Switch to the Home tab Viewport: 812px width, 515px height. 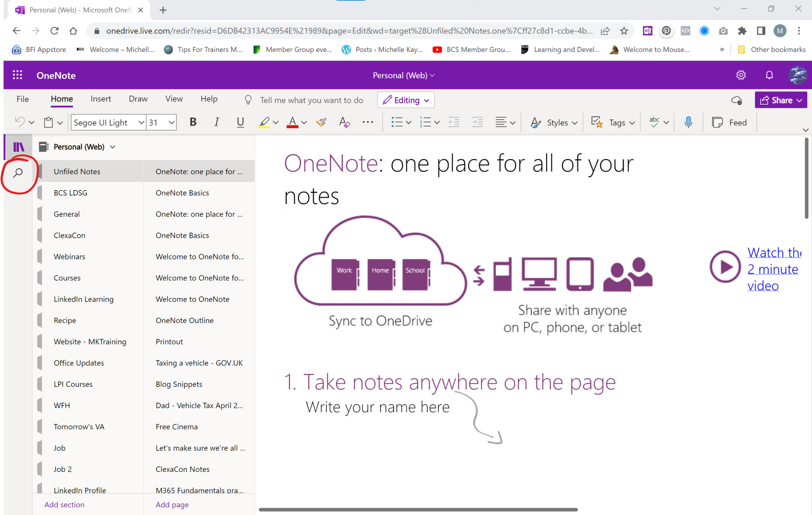coord(62,99)
